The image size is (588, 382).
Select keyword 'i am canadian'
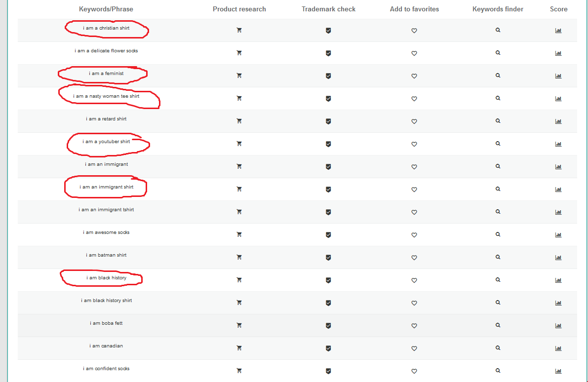106,346
